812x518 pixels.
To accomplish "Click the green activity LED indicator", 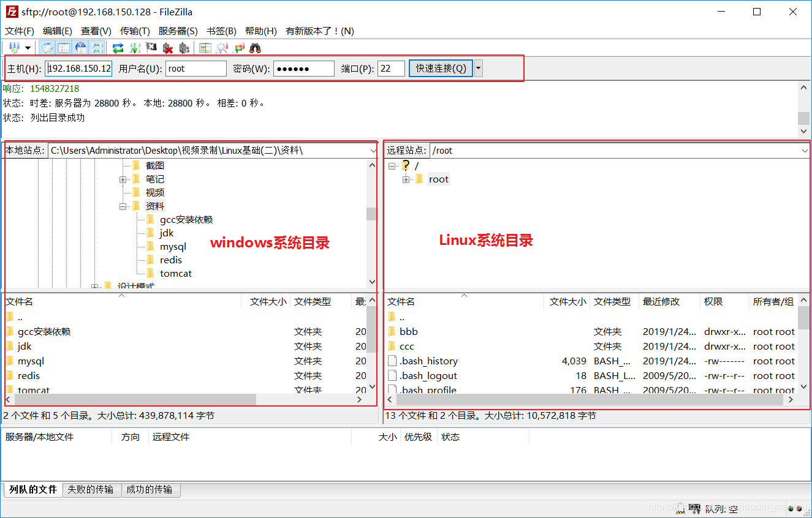I will [790, 508].
